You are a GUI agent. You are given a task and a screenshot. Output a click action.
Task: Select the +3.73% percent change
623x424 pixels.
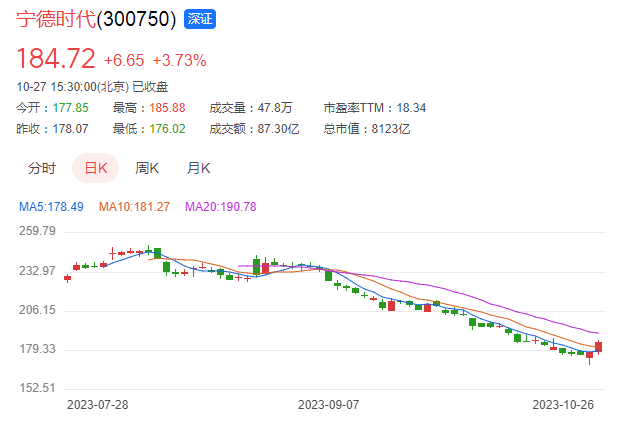[180, 60]
